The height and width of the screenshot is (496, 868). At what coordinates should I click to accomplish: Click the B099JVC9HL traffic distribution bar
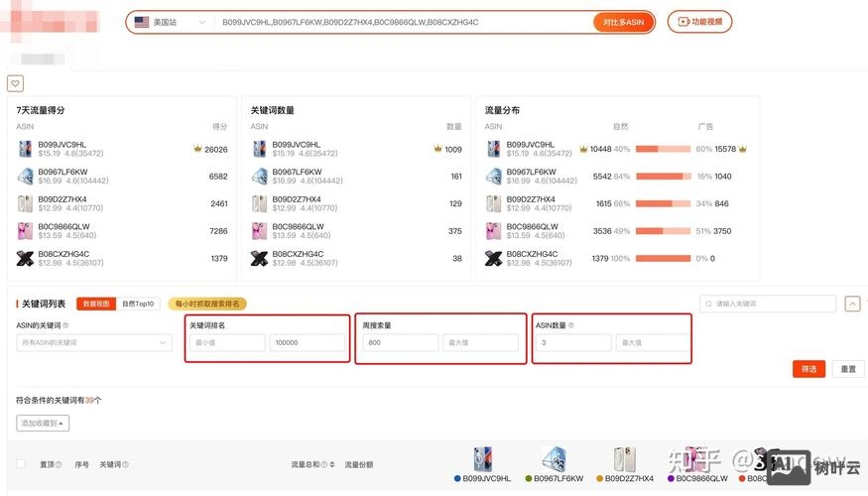(x=664, y=149)
